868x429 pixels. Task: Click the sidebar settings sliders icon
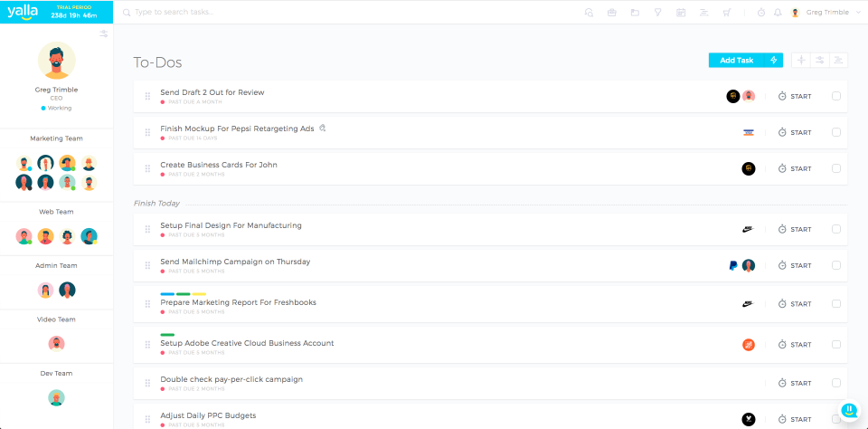(x=103, y=33)
